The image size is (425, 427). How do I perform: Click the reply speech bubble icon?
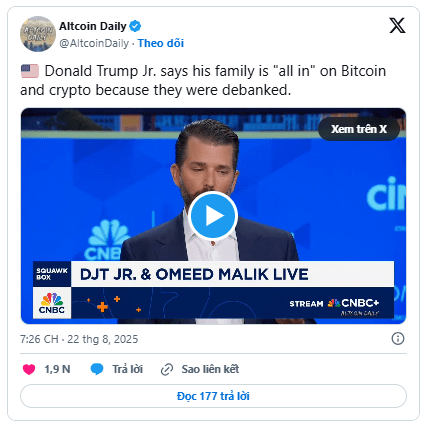(x=97, y=369)
